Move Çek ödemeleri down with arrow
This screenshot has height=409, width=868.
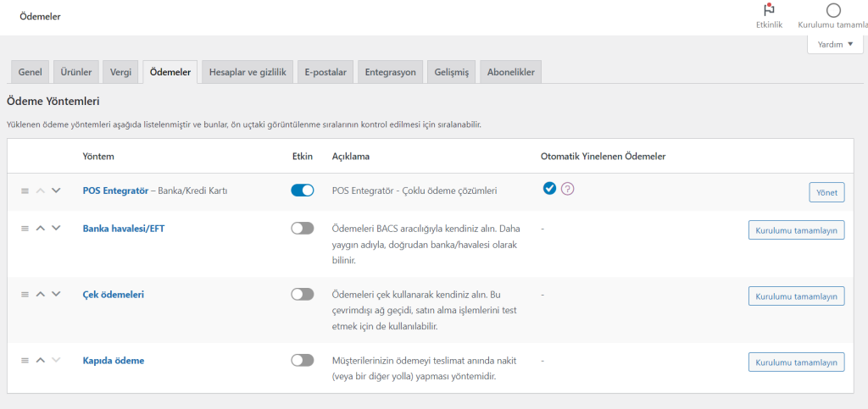[x=56, y=294]
